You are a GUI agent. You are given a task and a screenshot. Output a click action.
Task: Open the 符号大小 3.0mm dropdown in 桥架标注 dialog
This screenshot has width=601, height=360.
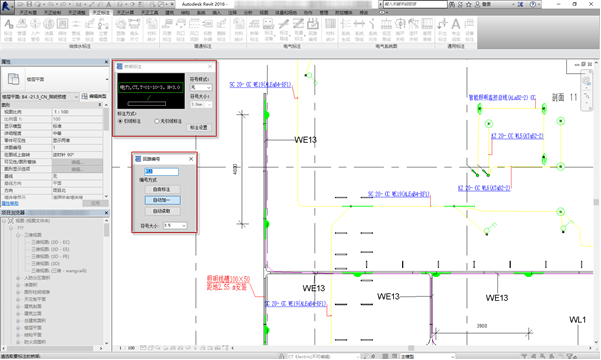(201, 104)
